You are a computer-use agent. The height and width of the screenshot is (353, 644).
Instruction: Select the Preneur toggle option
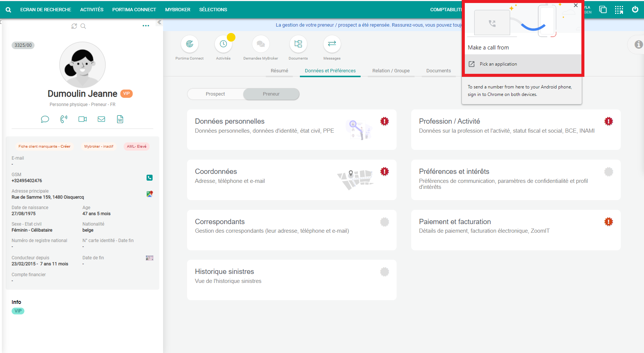[x=271, y=94]
